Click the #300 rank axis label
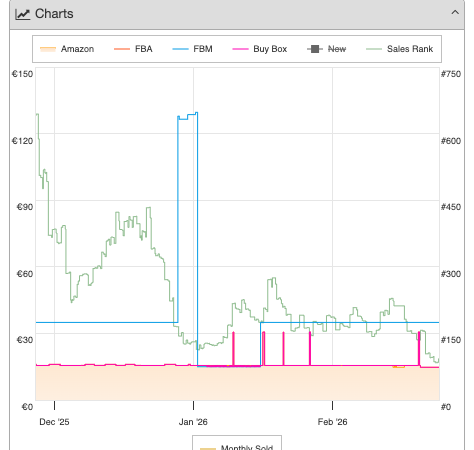 click(x=451, y=274)
